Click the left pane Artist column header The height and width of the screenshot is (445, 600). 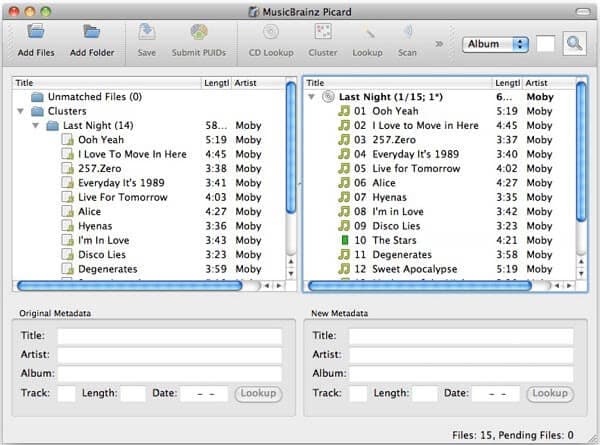coord(259,83)
